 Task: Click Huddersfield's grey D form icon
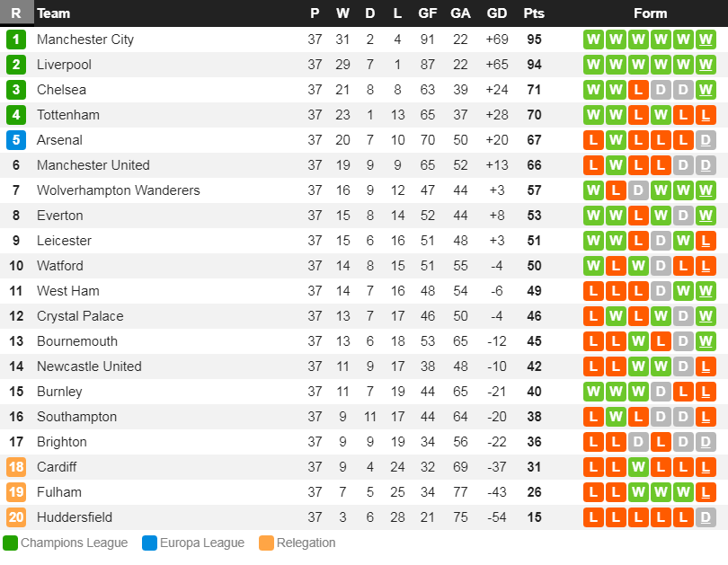706,517
